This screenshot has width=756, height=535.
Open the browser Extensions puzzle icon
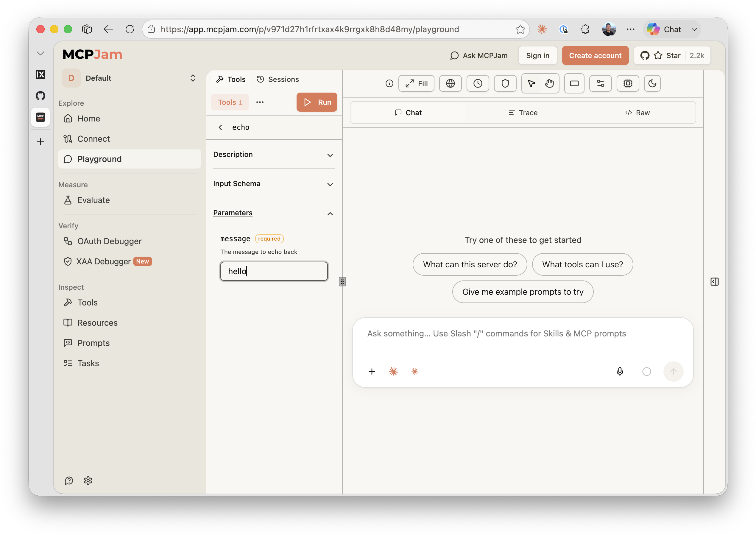[585, 29]
